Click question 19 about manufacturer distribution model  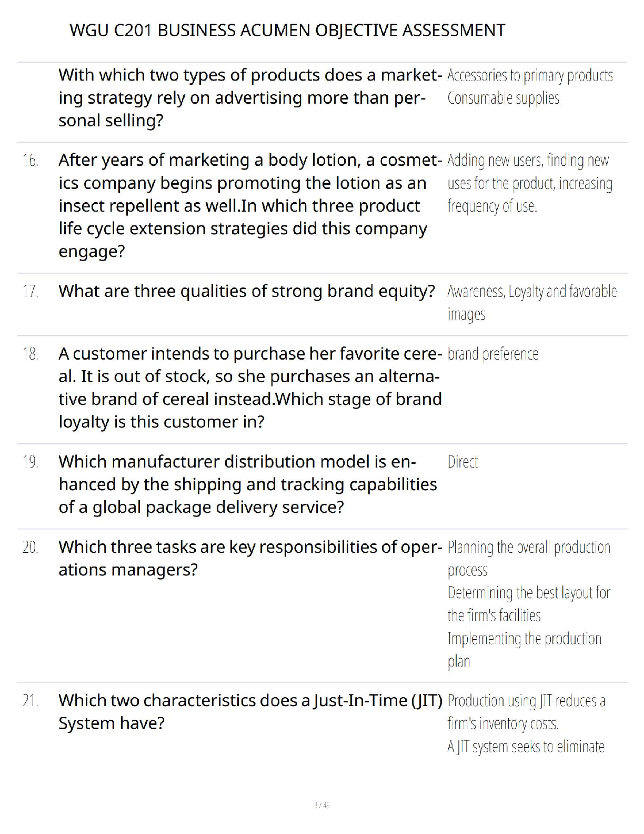click(x=248, y=484)
